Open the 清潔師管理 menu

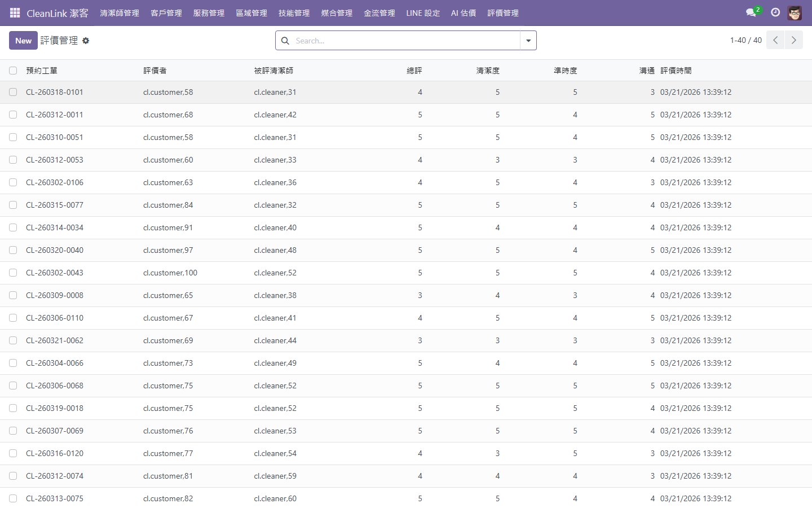click(x=120, y=13)
